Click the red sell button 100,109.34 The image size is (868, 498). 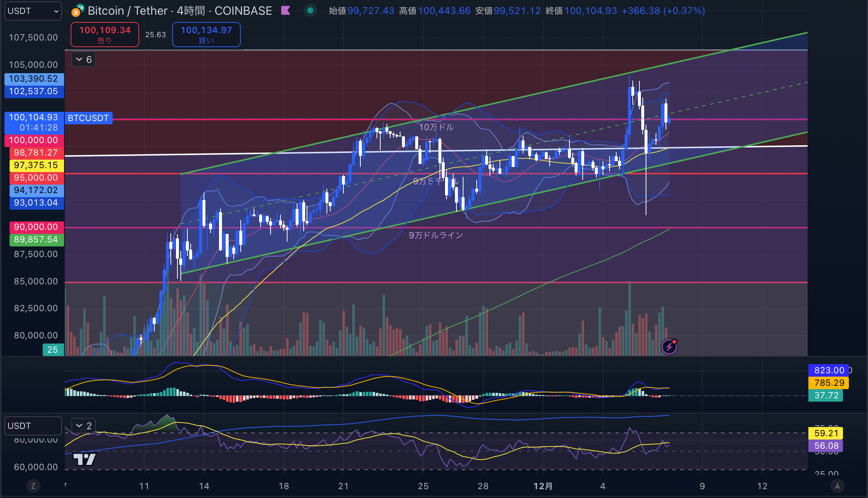[x=105, y=35]
